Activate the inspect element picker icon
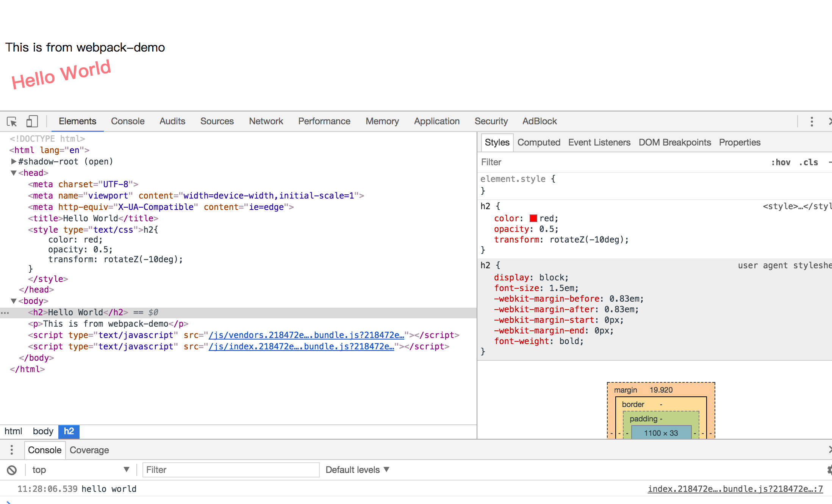 click(x=12, y=122)
